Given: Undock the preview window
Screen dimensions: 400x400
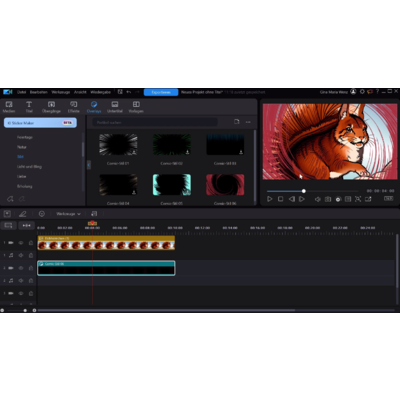Looking at the screenshot, I should [x=368, y=199].
